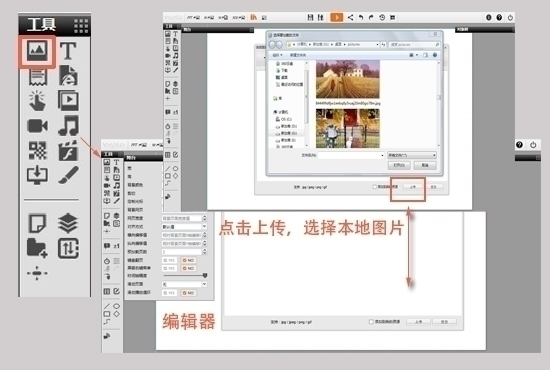The image size is (550, 370).
Task: Click the Open button in the file chooser
Action: coord(399,165)
